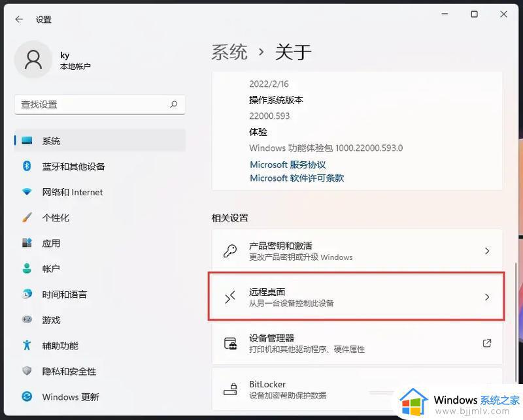
Task: Open 隐私和安全性 settings
Action: pos(100,371)
